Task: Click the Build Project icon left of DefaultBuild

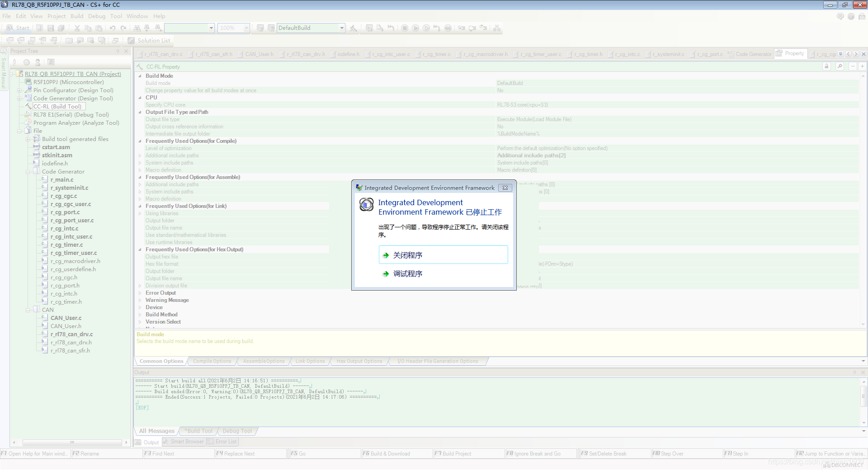Action: click(260, 28)
